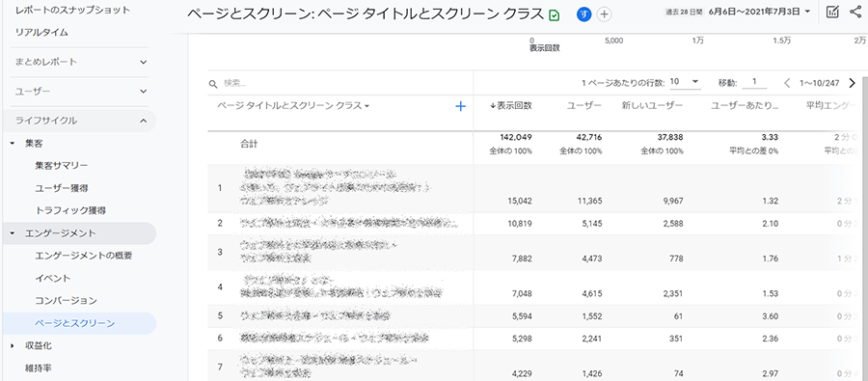Image resolution: width=868 pixels, height=381 pixels.
Task: Add a secondary dimension with blue plus
Action: tap(460, 106)
